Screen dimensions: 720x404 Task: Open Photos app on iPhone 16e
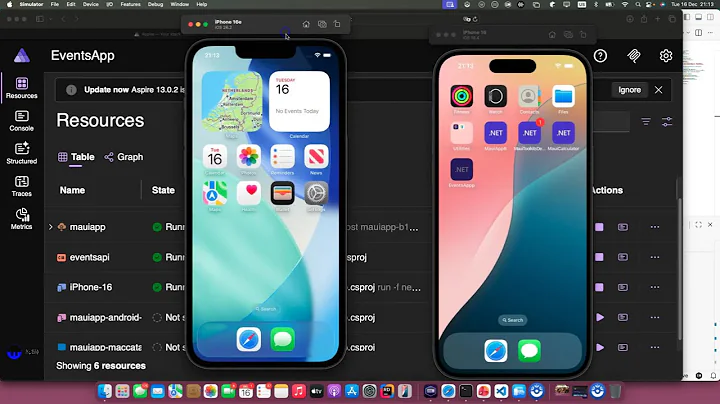[x=248, y=157]
